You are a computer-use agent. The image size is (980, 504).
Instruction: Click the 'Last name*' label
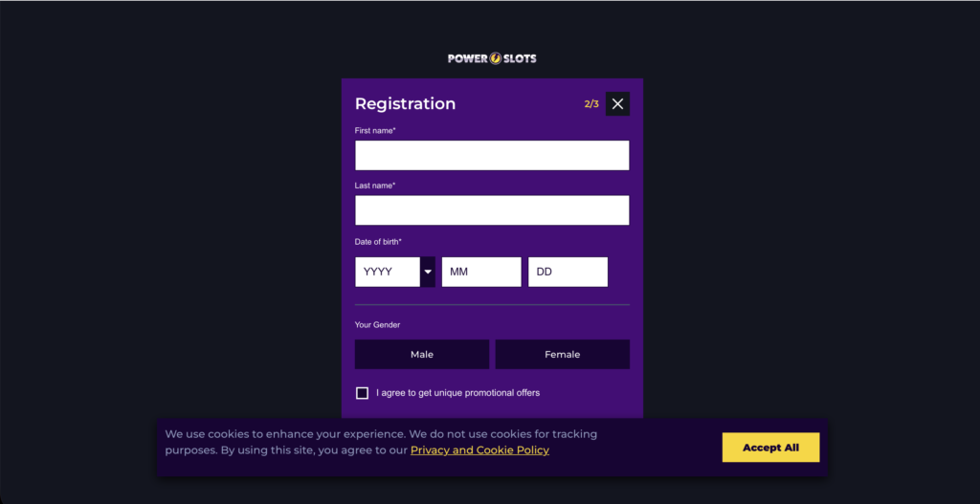[x=375, y=186]
